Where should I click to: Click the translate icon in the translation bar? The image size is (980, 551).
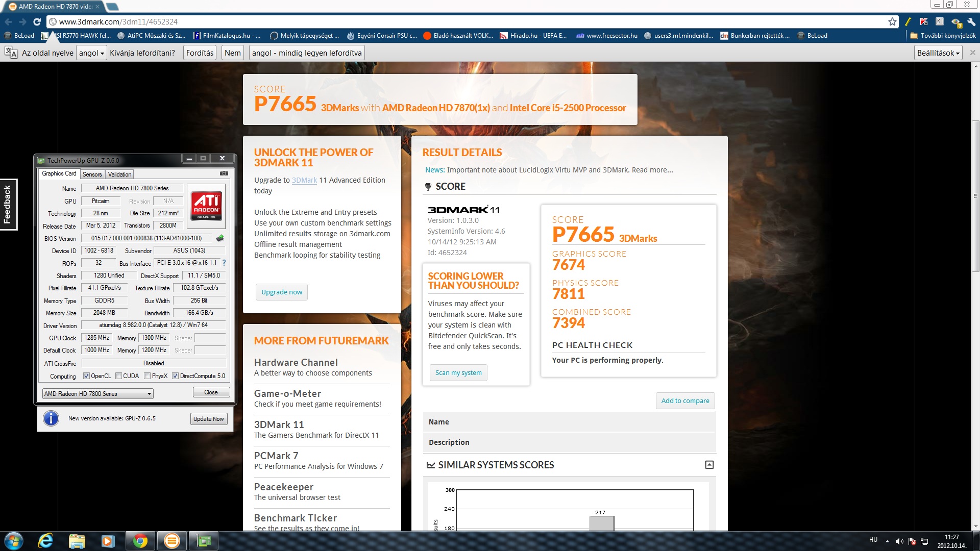11,53
